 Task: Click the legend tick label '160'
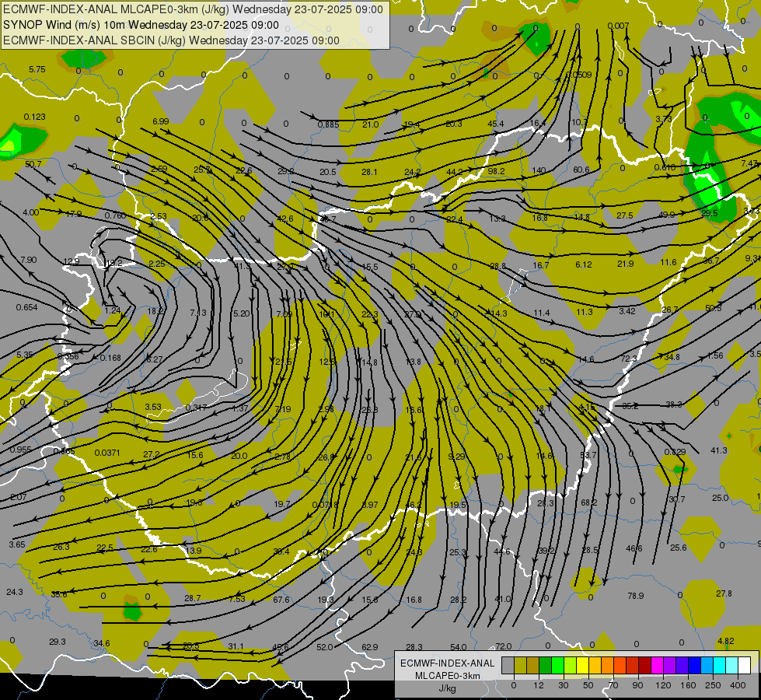688,685
